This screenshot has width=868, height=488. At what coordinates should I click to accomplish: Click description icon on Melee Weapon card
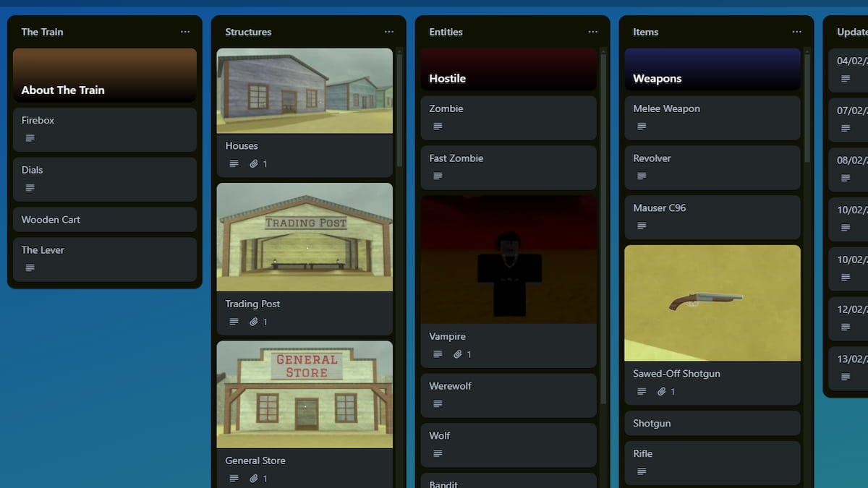642,127
